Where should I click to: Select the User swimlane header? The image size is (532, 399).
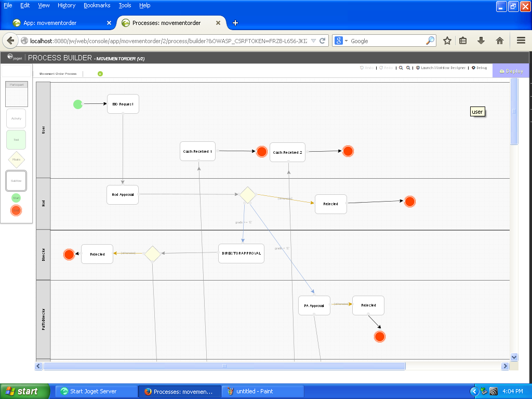pos(44,130)
